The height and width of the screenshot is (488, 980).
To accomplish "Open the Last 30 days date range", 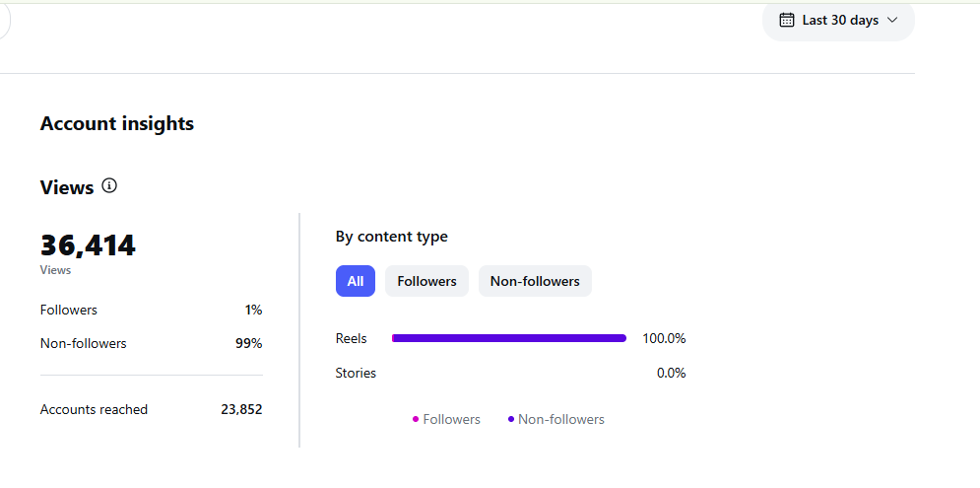I will (838, 21).
